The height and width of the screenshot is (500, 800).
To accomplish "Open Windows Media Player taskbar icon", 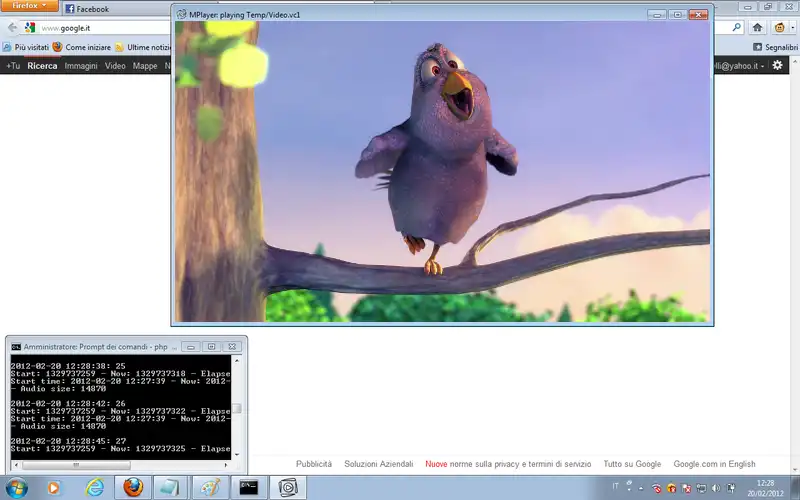I will click(x=53, y=488).
